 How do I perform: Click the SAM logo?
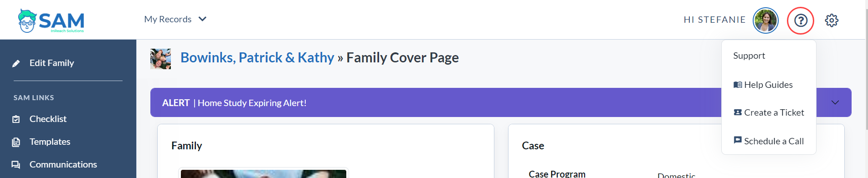pyautogui.click(x=51, y=21)
